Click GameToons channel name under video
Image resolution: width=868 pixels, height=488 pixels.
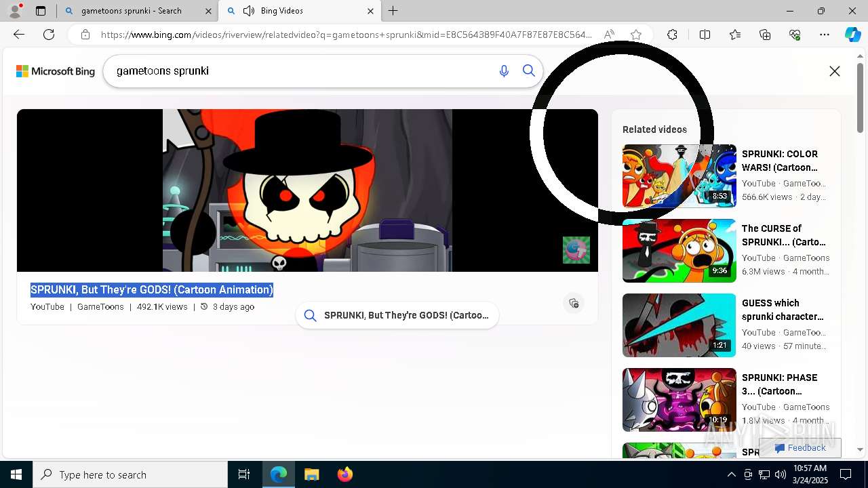[x=100, y=307]
